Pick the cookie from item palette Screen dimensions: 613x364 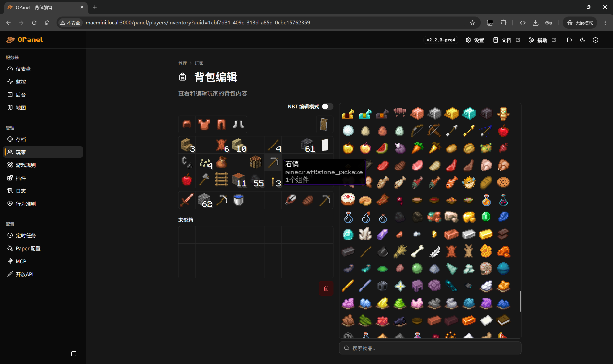coord(503,182)
